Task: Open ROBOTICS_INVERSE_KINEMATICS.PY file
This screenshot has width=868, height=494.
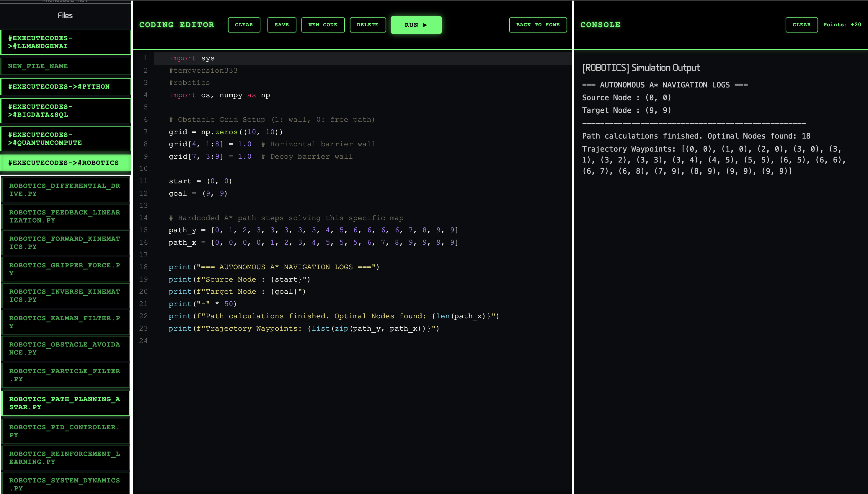Action: pos(66,295)
